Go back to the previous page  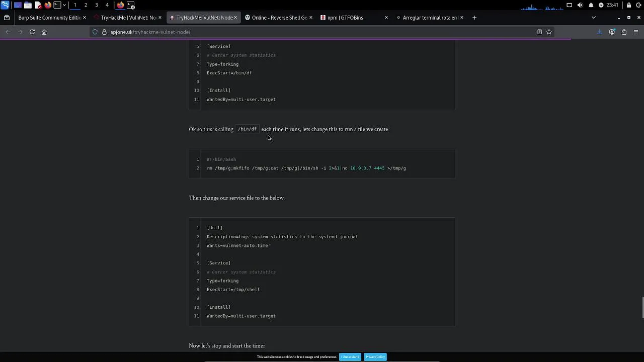[x=8, y=32]
